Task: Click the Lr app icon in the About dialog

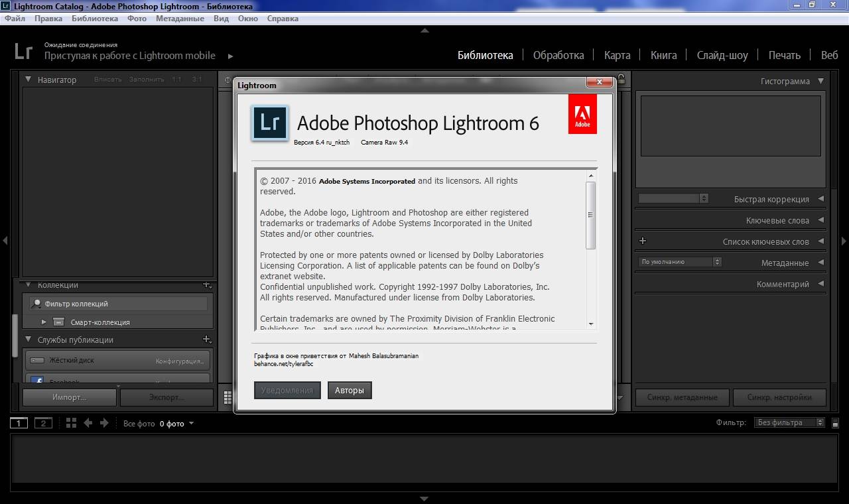Action: tap(269, 123)
